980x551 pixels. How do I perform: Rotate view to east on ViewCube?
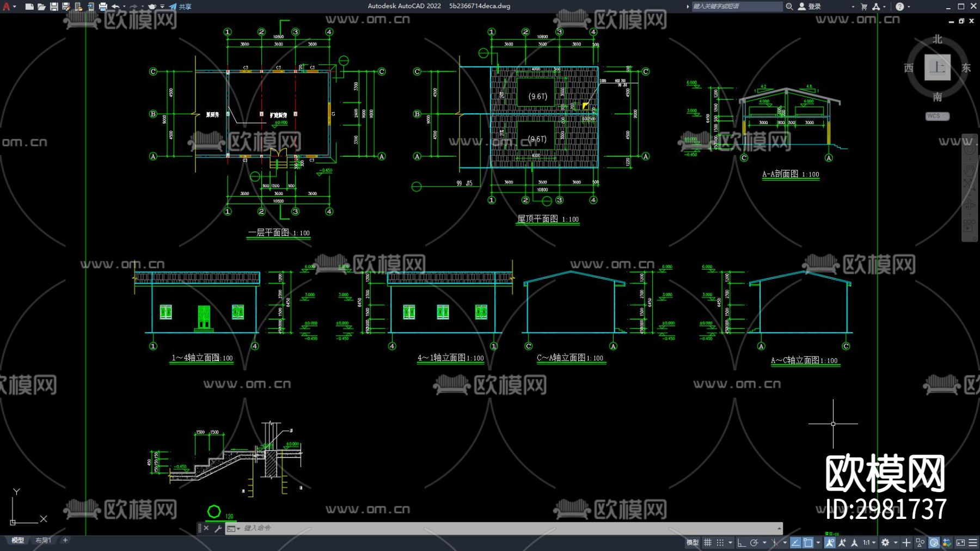[x=966, y=68]
